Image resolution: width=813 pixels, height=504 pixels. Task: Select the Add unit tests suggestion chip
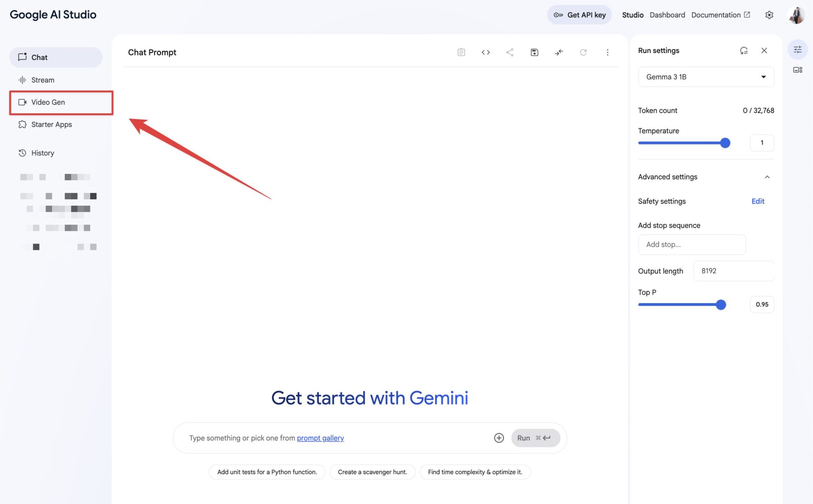pos(267,472)
